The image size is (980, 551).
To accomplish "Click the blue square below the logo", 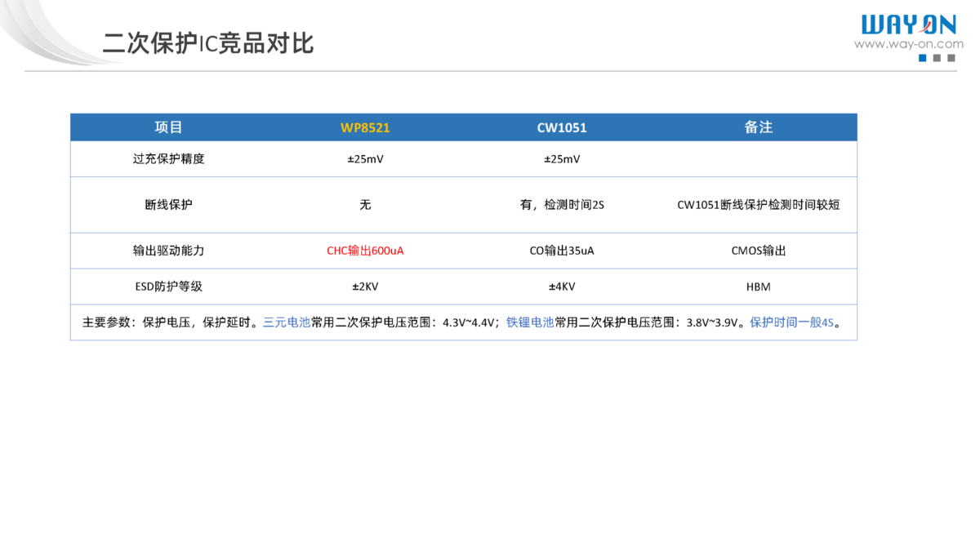I will point(923,58).
